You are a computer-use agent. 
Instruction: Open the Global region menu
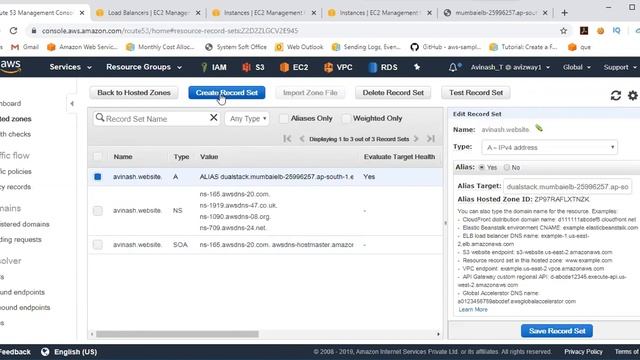pos(576,67)
